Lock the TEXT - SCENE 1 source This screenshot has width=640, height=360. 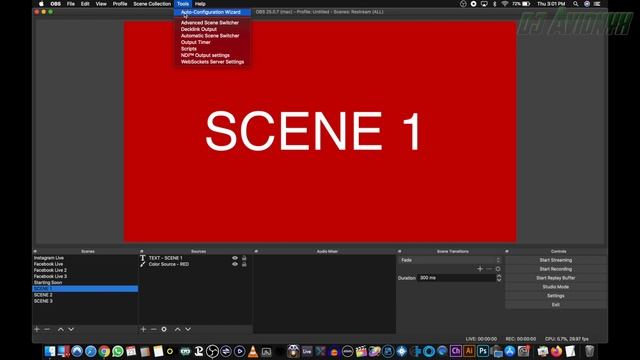pos(244,258)
